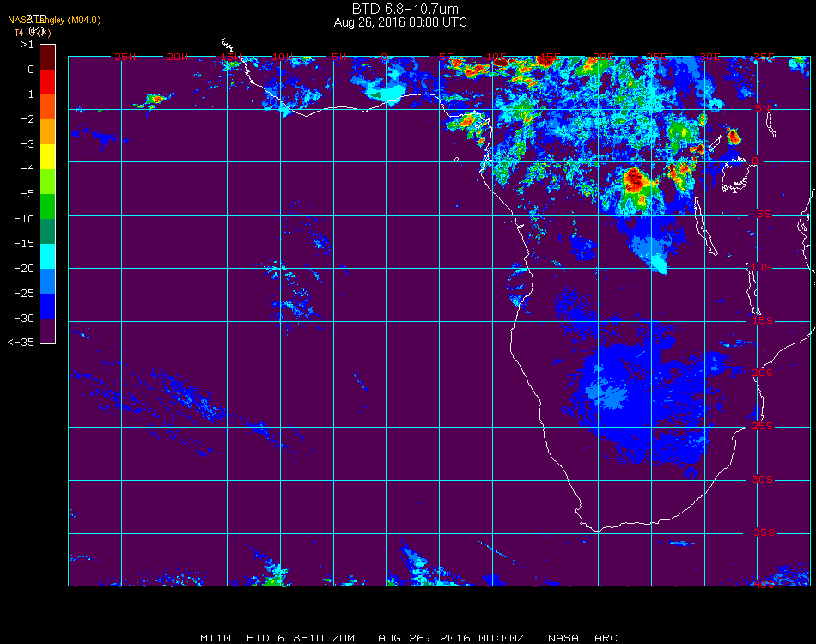Click the '30E' longitude label
The width and height of the screenshot is (816, 644).
[709, 57]
